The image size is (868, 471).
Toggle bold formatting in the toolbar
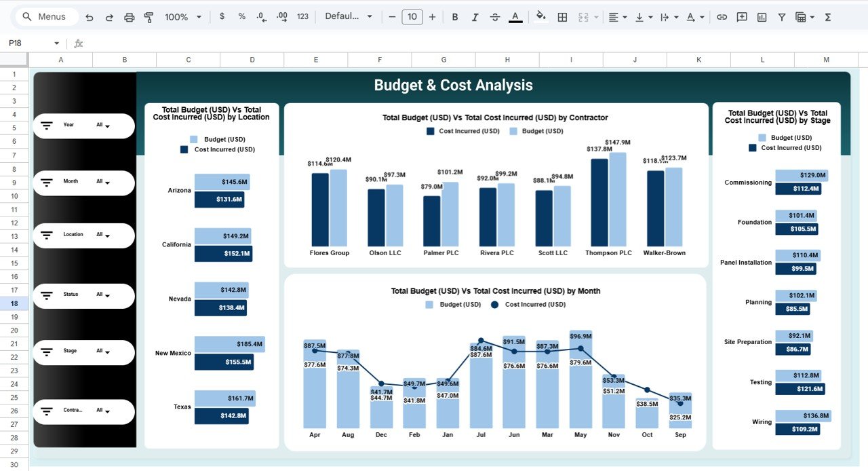click(x=455, y=16)
